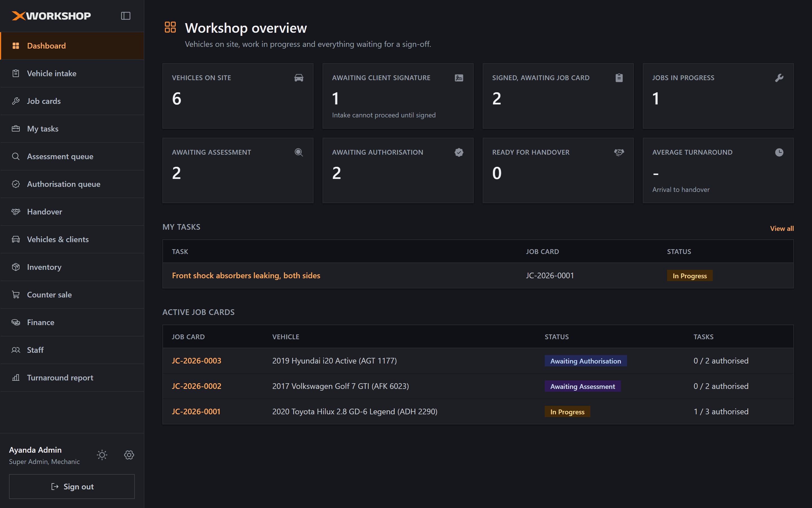Click the Handover handshake icon in sidebar
Viewport: 812px width, 508px height.
(16, 212)
